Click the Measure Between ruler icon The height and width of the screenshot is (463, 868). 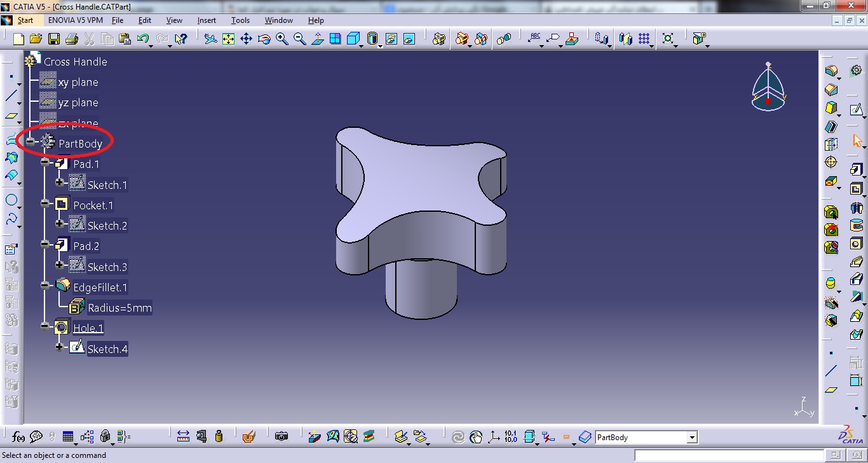pos(183,437)
